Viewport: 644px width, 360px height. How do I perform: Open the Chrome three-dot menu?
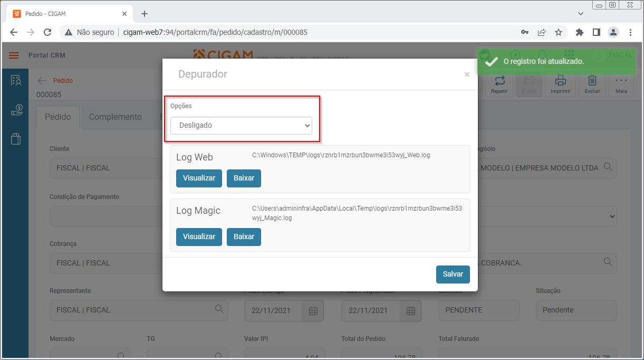click(x=630, y=32)
